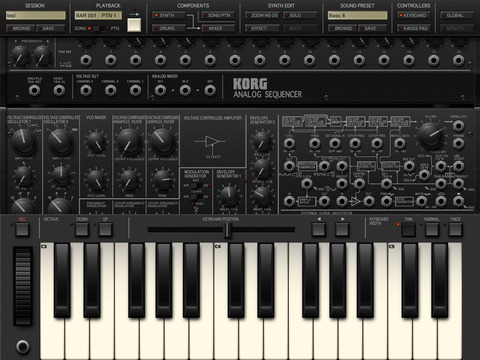The height and width of the screenshot is (360, 480).
Task: Open the DRUMS component view
Action: pyautogui.click(x=169, y=28)
